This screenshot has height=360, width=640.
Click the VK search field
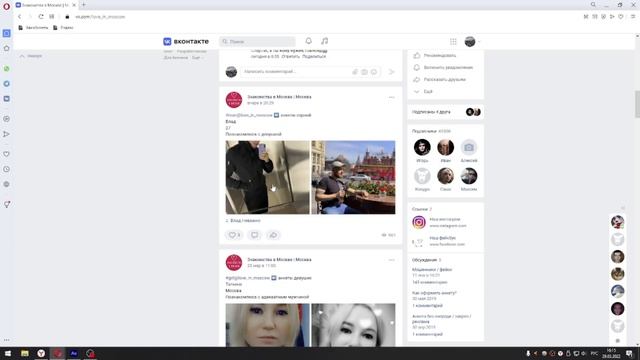[257, 41]
